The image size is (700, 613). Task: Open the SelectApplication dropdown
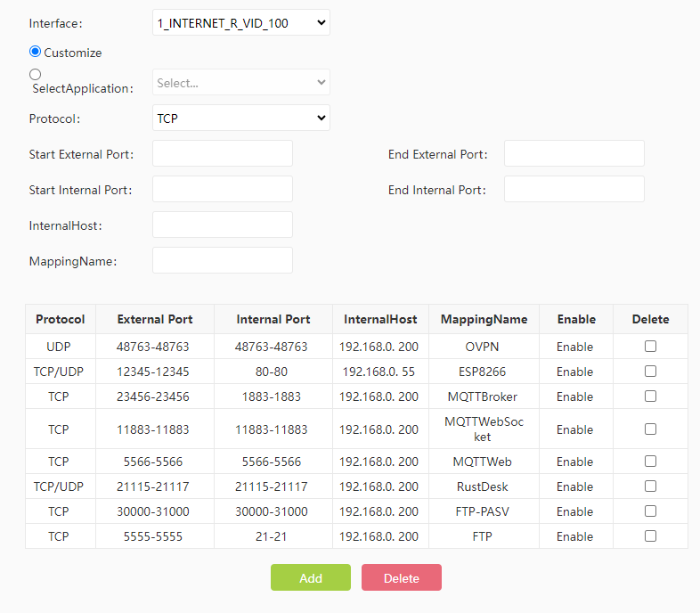(241, 82)
